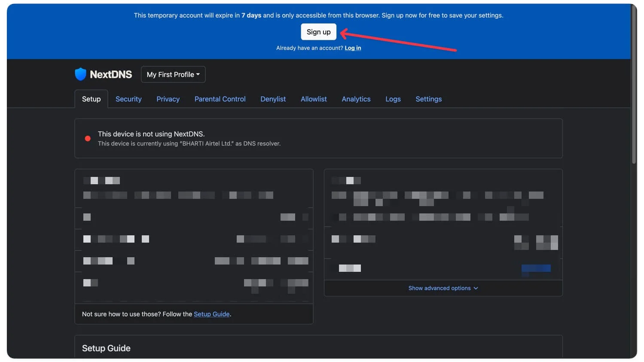This screenshot has height=362, width=644.
Task: Click the Setup Guide section heading
Action: 106,348
